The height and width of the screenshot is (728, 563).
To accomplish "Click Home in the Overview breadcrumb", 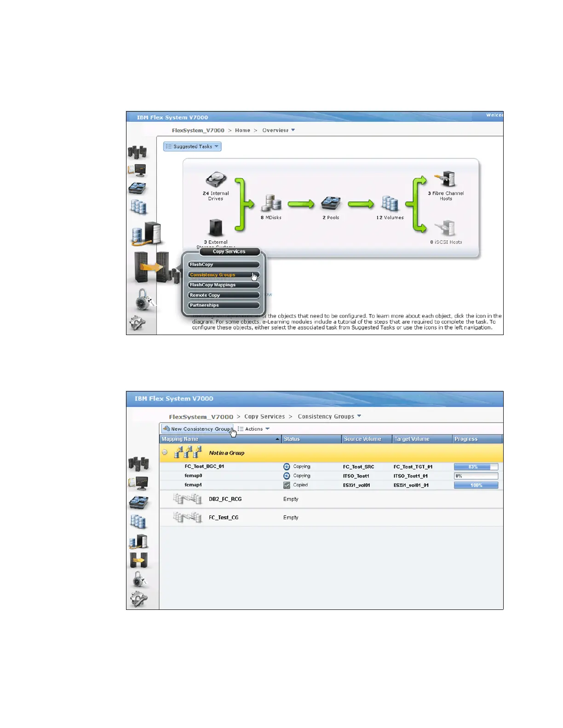I will pyautogui.click(x=242, y=131).
